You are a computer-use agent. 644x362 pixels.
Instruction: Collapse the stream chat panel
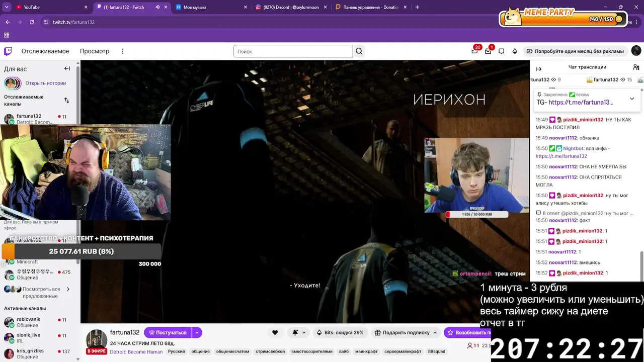[539, 69]
